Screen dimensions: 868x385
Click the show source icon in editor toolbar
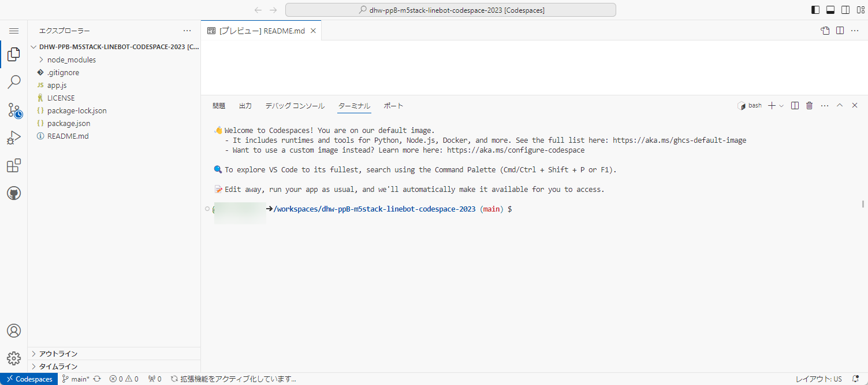click(x=825, y=31)
